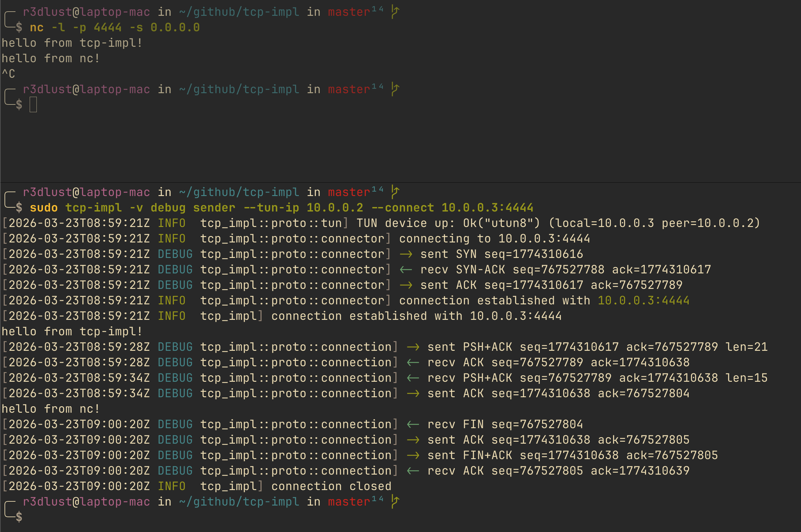Click git branch icon in first prompt line
Viewport: 801px width, 532px height.
395,12
